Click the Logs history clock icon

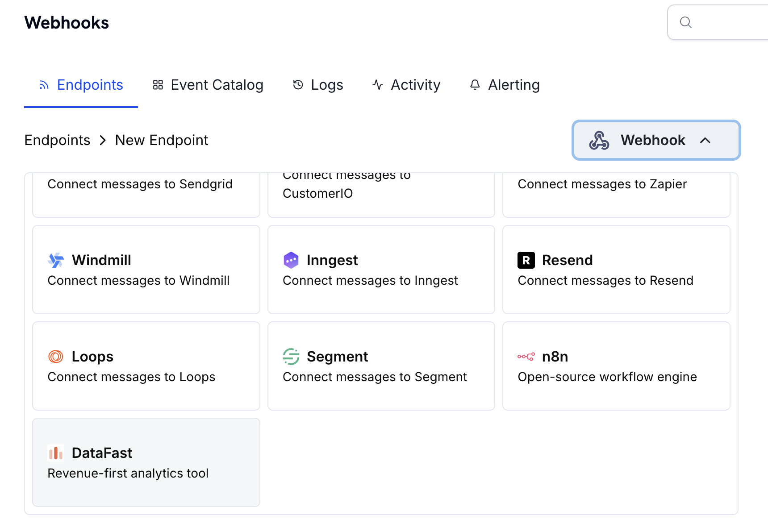pos(298,84)
